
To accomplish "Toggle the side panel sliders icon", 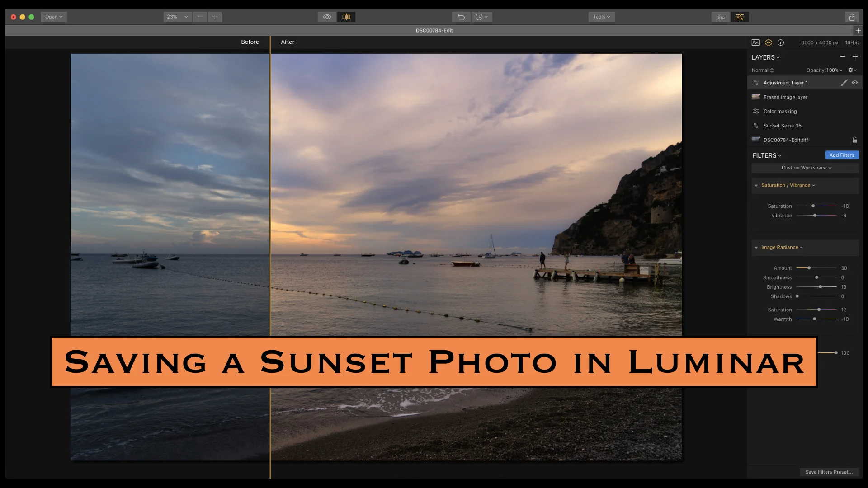I will pos(740,17).
